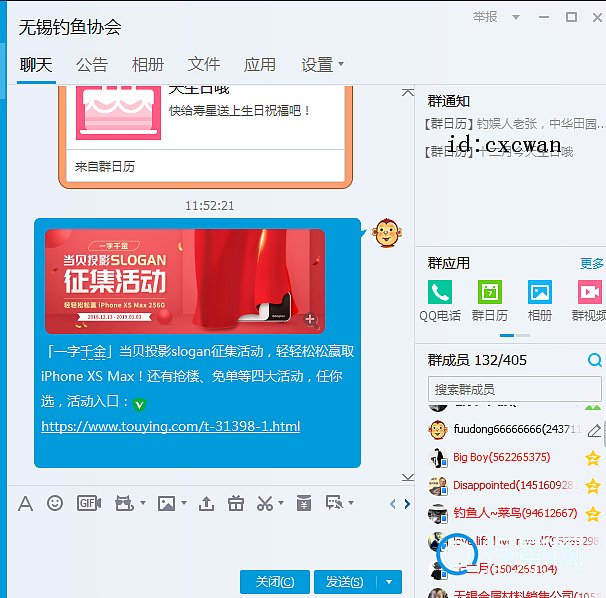606x598 pixels.
Task: Open the 文件 tab
Action: [204, 65]
